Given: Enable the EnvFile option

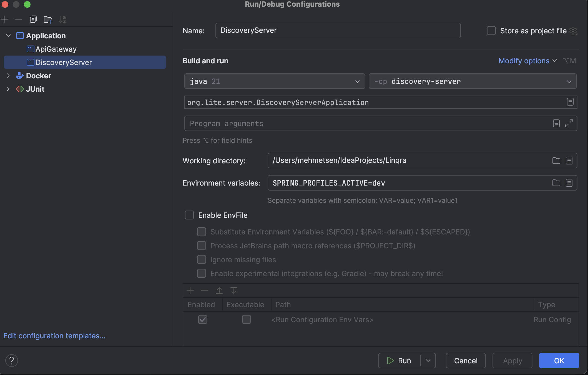Looking at the screenshot, I should click(x=189, y=215).
